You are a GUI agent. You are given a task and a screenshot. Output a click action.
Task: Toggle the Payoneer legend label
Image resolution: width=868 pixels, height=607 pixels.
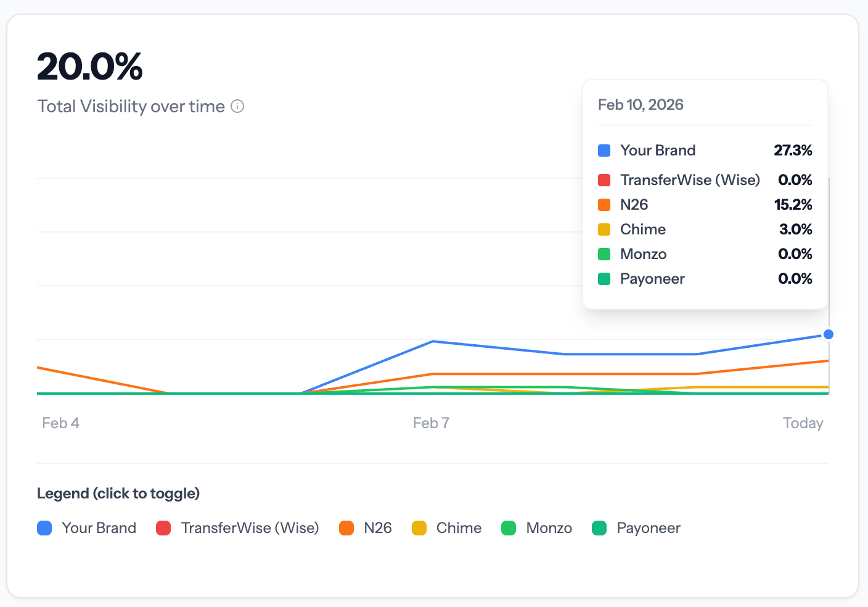(x=649, y=528)
